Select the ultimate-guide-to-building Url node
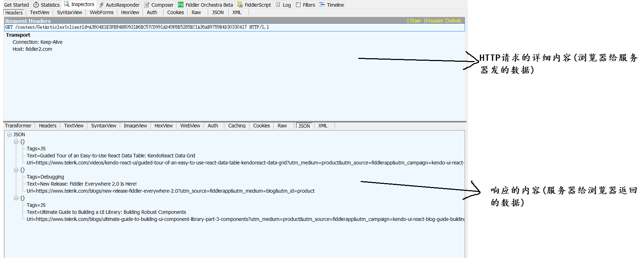The image size is (644, 259). (246, 219)
